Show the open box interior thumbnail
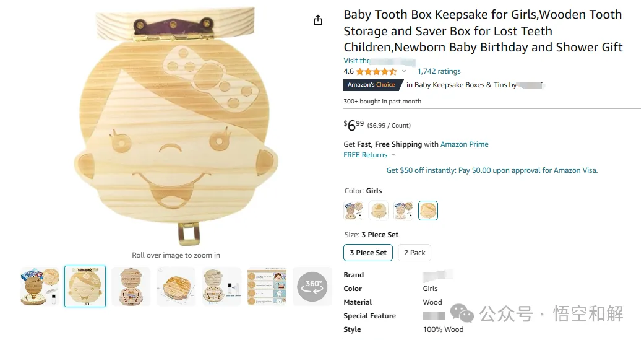Image resolution: width=644 pixels, height=340 pixels. point(131,287)
